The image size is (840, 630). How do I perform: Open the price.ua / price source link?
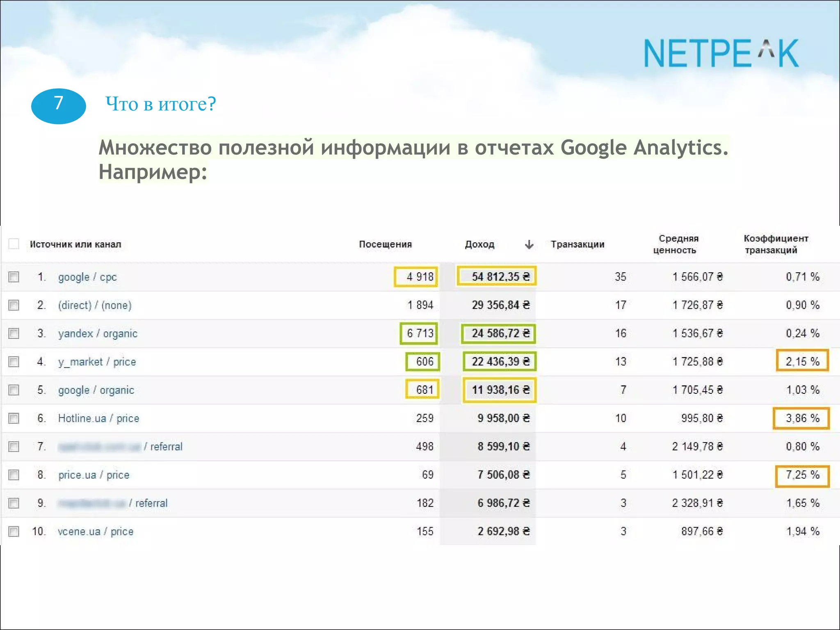[94, 475]
